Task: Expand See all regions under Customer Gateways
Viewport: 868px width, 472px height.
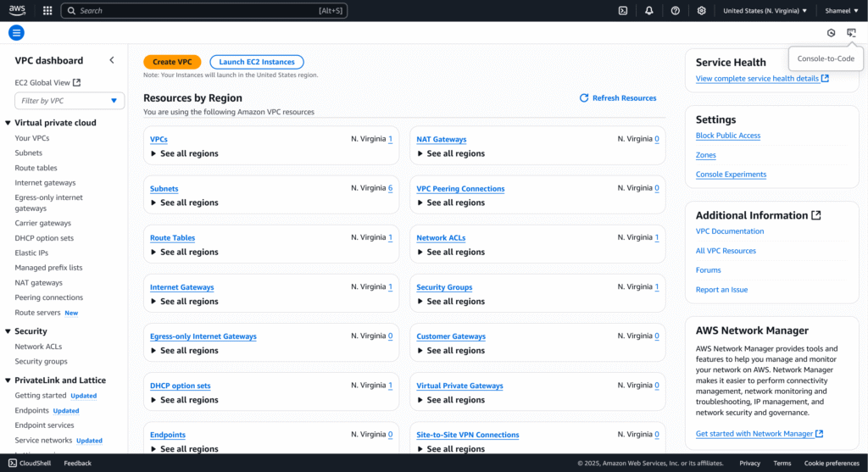Action: pyautogui.click(x=451, y=350)
